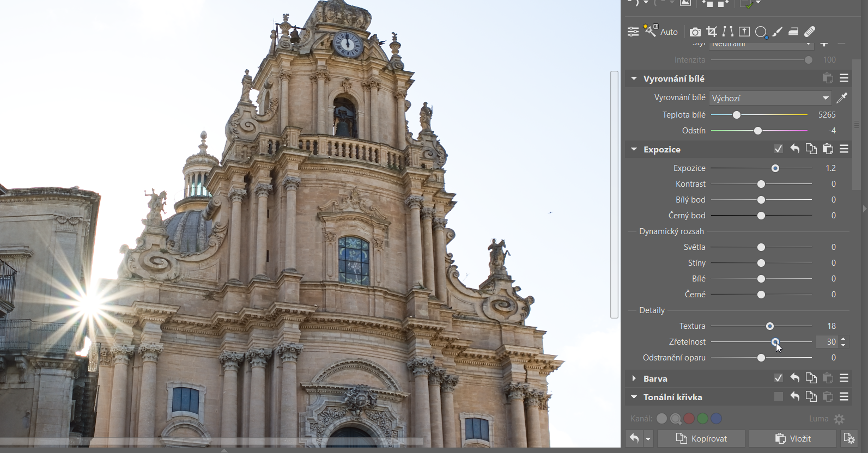The height and width of the screenshot is (453, 868).
Task: Open the Vyrovnání bílé Výchozí dropdown
Action: coord(770,98)
